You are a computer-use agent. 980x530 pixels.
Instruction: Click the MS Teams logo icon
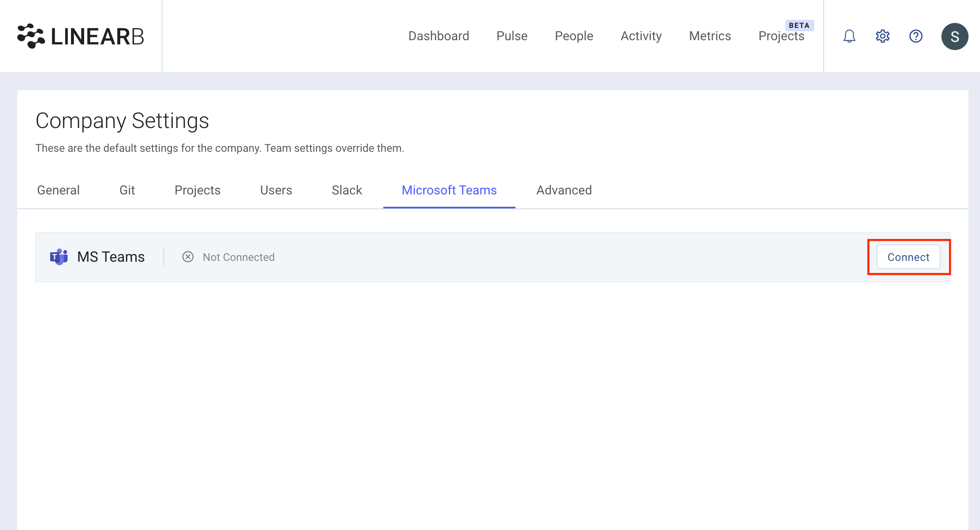click(x=59, y=257)
